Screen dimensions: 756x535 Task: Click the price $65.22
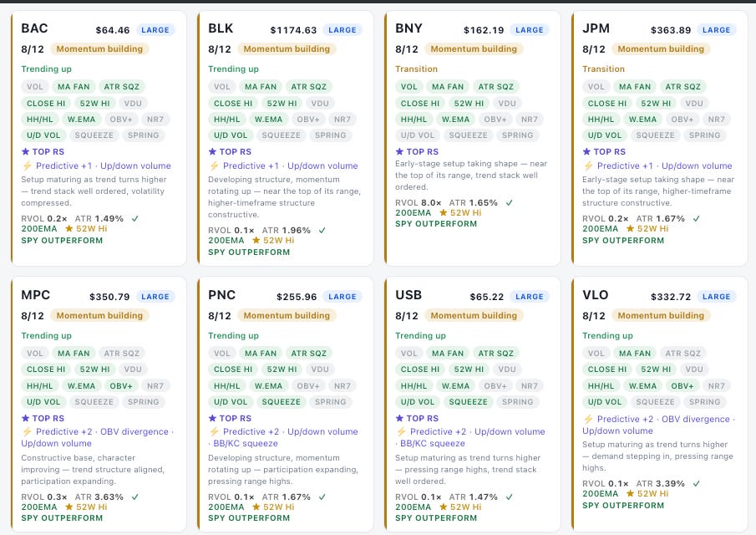pyautogui.click(x=486, y=297)
